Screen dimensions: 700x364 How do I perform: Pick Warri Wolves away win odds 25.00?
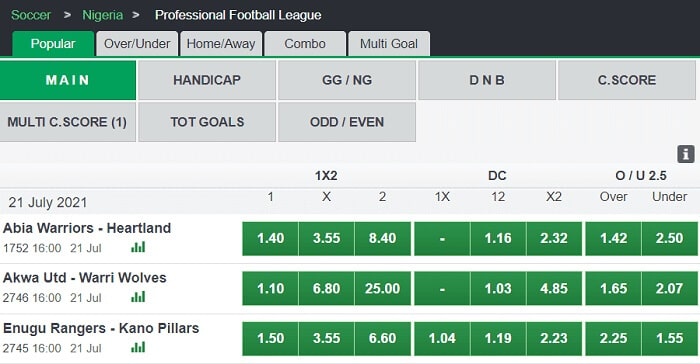click(x=383, y=289)
